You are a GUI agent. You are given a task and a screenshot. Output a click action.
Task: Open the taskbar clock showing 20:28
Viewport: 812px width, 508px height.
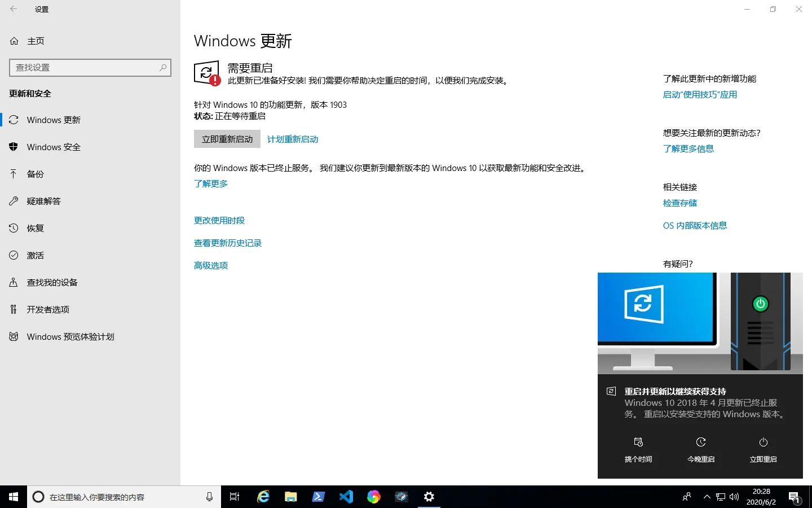click(x=761, y=497)
